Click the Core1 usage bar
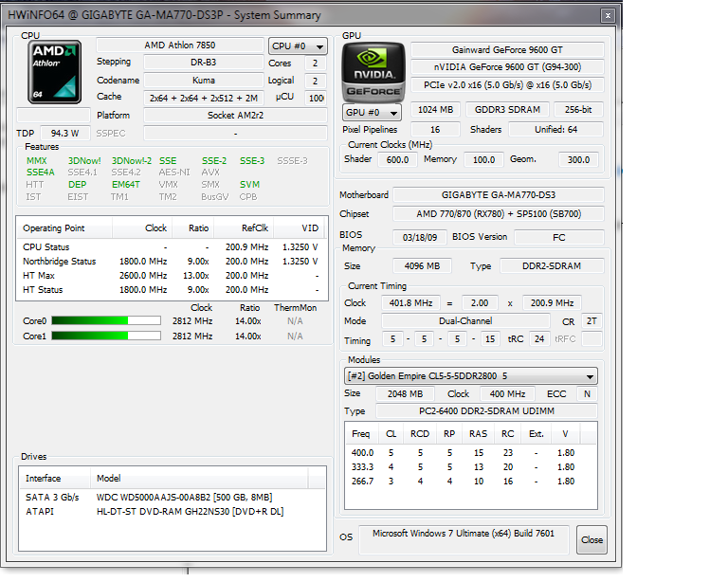728x582 pixels. pyautogui.click(x=106, y=336)
